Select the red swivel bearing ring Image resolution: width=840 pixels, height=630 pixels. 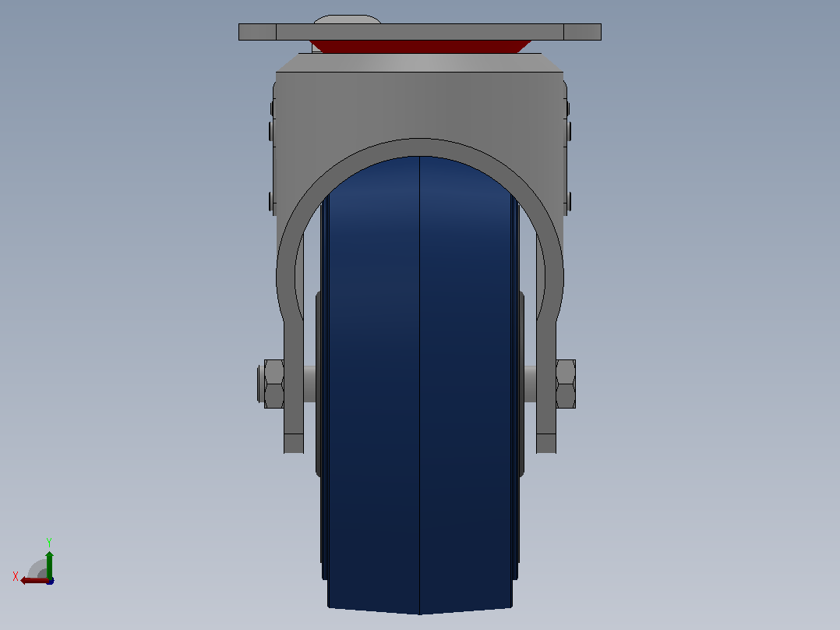point(420,47)
